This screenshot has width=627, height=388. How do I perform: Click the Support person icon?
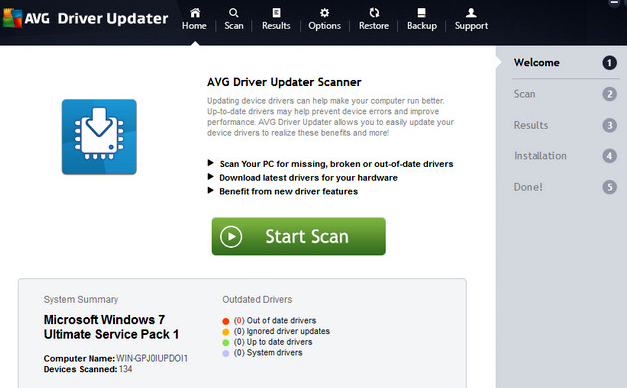(x=471, y=13)
